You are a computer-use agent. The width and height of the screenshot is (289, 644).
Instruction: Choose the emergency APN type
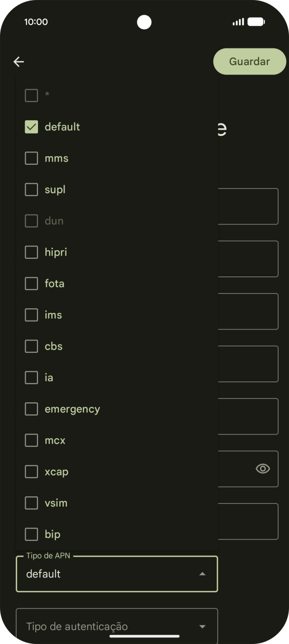[31, 409]
